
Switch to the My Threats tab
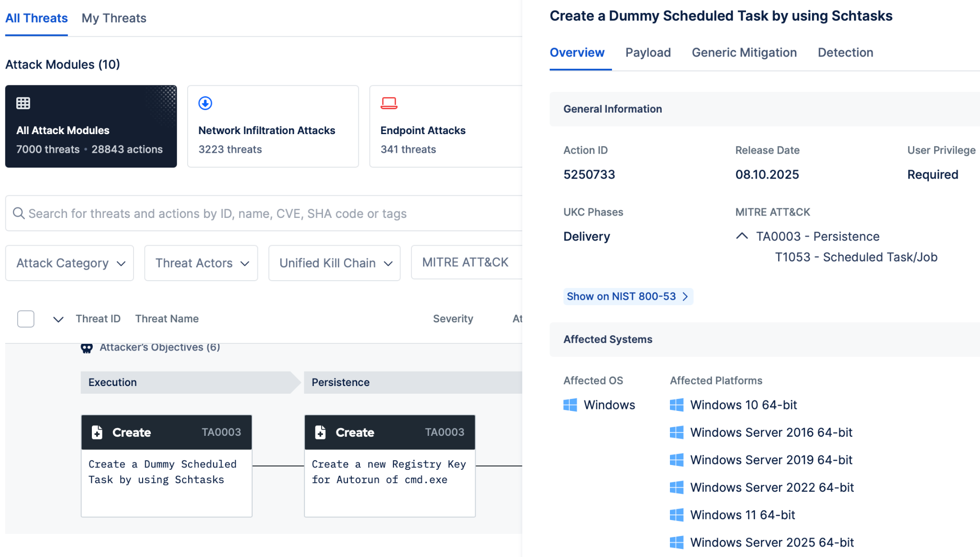[114, 18]
